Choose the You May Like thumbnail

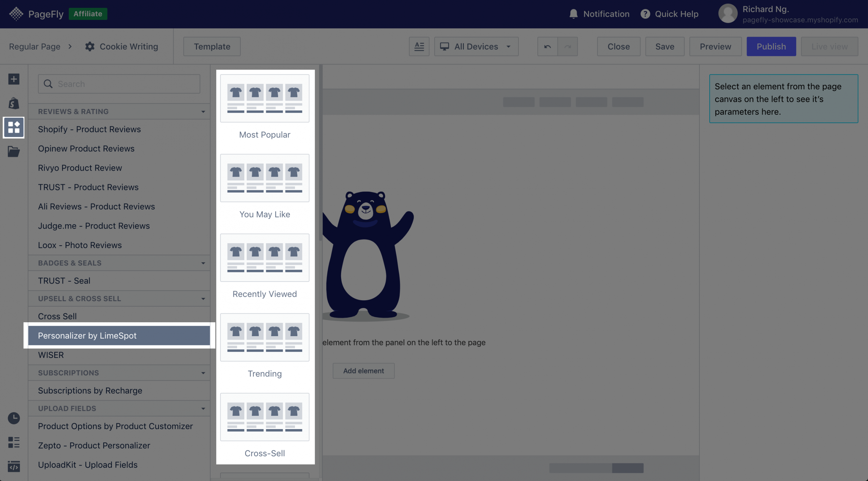click(265, 178)
